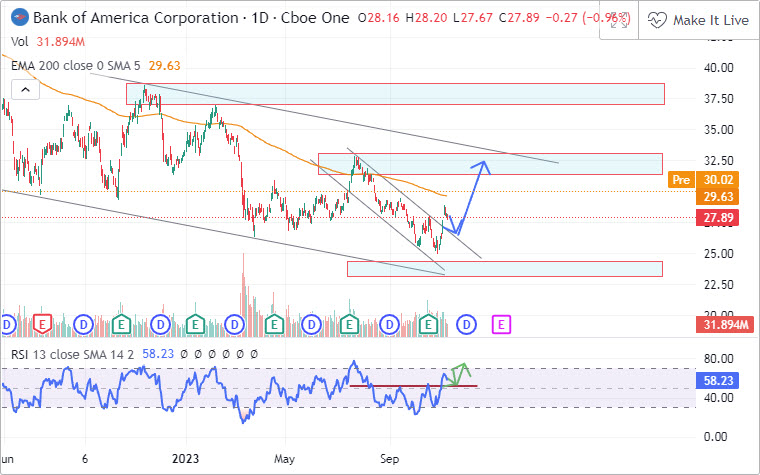Click the magenta upcoming earnings E marker
This screenshot has width=760, height=475.
tap(502, 324)
